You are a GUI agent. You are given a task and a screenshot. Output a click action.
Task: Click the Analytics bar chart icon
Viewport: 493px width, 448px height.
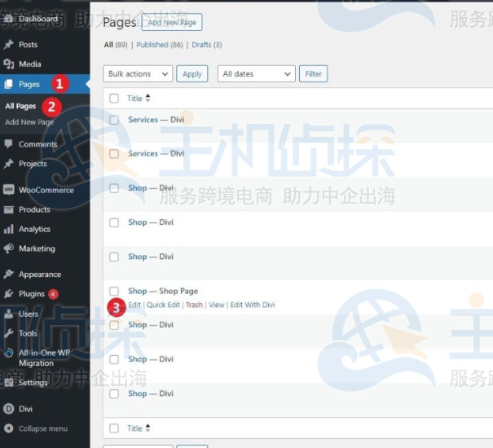[8, 229]
